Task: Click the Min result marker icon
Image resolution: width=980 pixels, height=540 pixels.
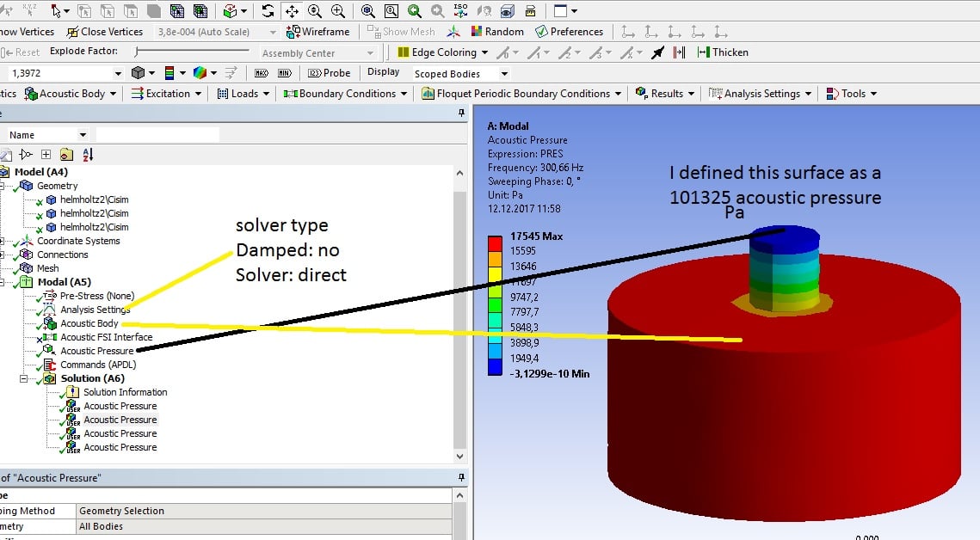Action: [283, 73]
